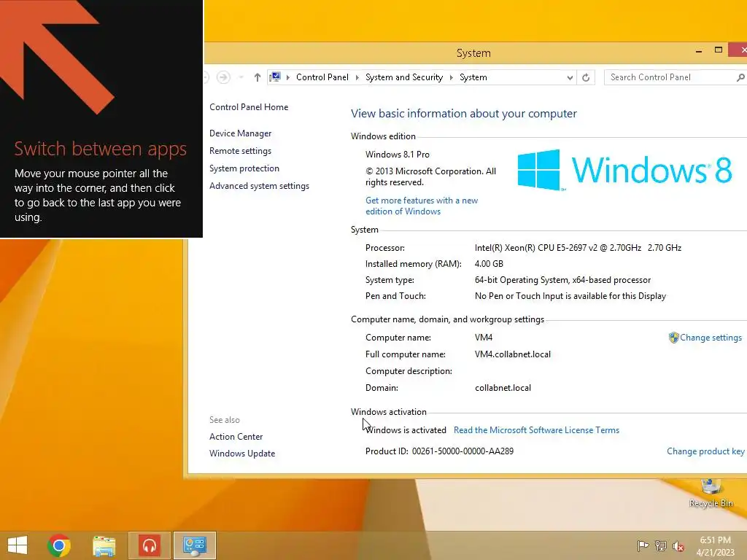Screen dimensions: 747x560
Task: Click the domain value collabnet.local
Action: 503,388
